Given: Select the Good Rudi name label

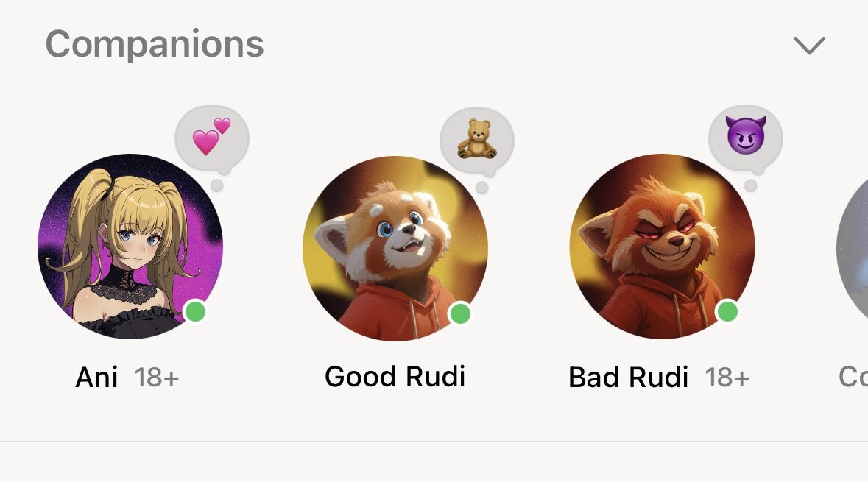Looking at the screenshot, I should (x=395, y=377).
